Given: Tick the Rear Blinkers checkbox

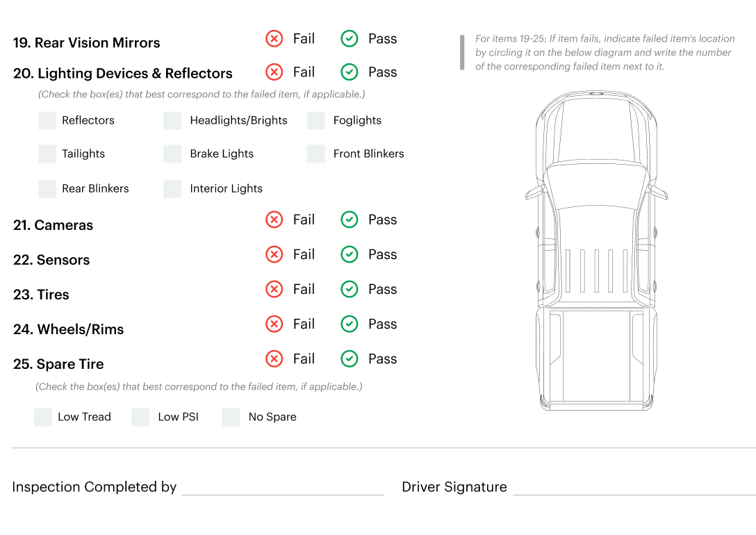Looking at the screenshot, I should coord(47,188).
